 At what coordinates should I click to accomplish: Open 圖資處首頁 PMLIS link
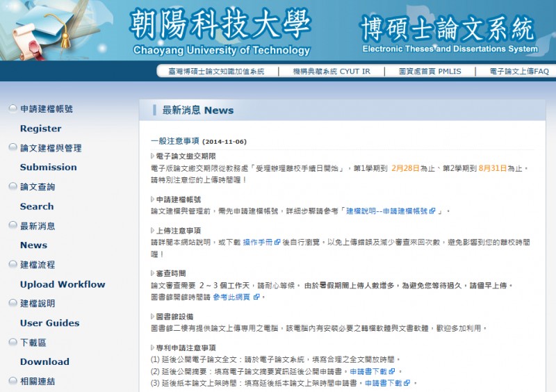430,72
